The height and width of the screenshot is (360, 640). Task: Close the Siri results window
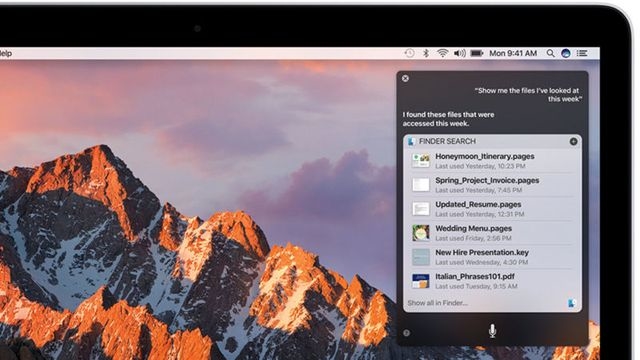[405, 78]
